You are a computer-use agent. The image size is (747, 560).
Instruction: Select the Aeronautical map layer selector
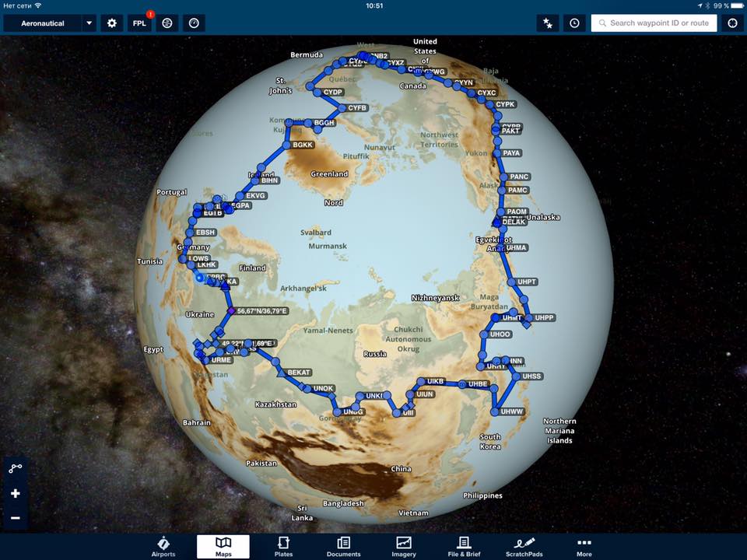tap(44, 23)
